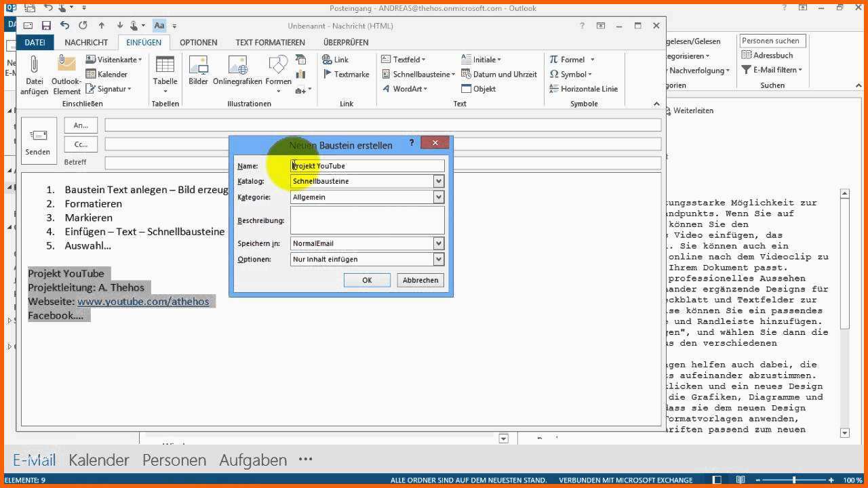
Task: Confirm the dialog with OK
Action: tap(367, 280)
